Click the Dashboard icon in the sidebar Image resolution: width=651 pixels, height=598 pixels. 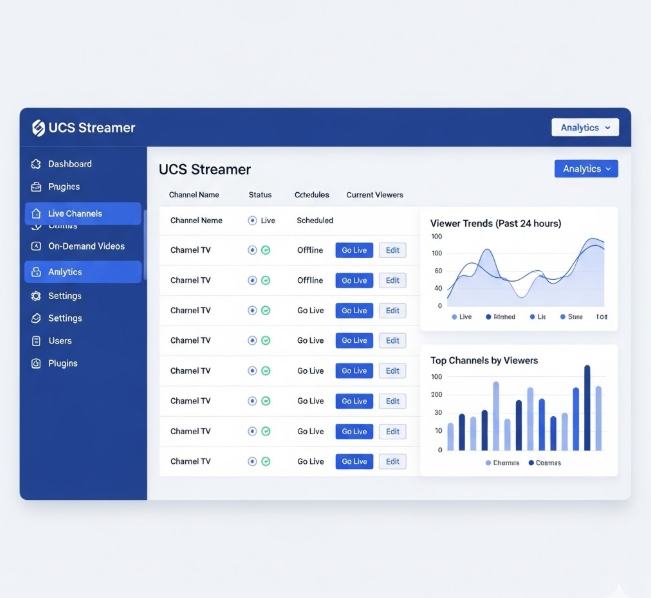point(36,164)
